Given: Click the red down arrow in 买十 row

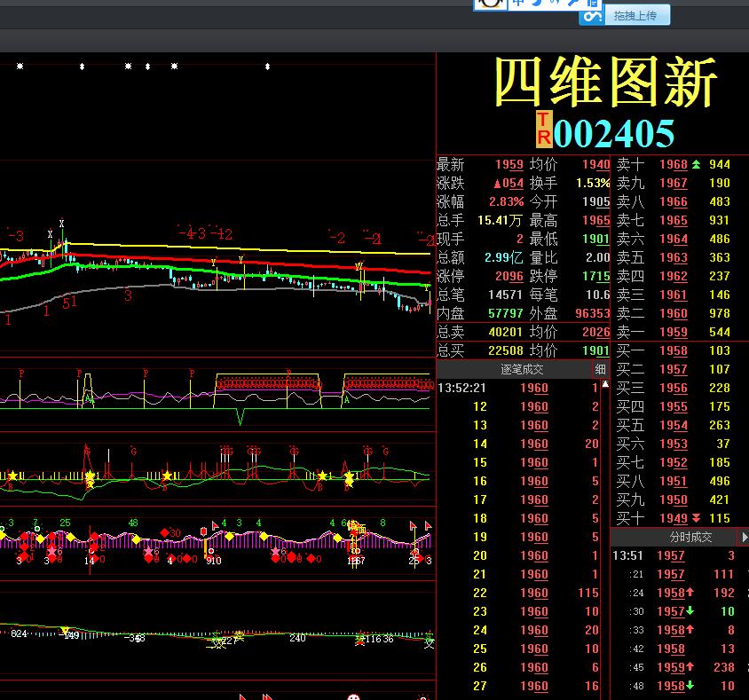Looking at the screenshot, I should pos(696,518).
